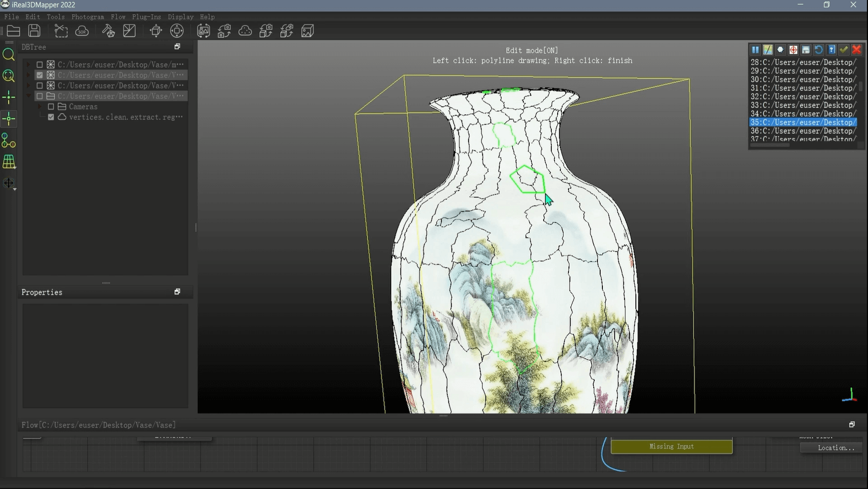The width and height of the screenshot is (868, 489).
Task: Select image entry 35 in the edit list
Action: click(x=803, y=122)
